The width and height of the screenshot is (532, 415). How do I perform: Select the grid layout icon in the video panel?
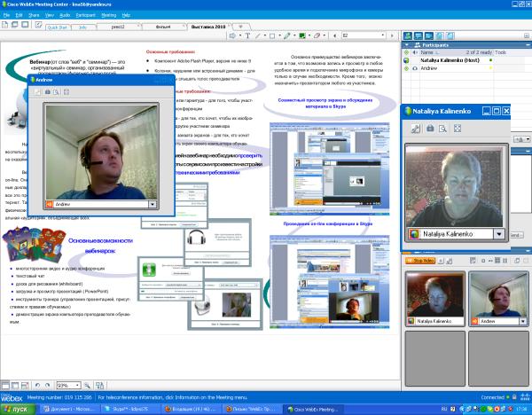(x=497, y=261)
